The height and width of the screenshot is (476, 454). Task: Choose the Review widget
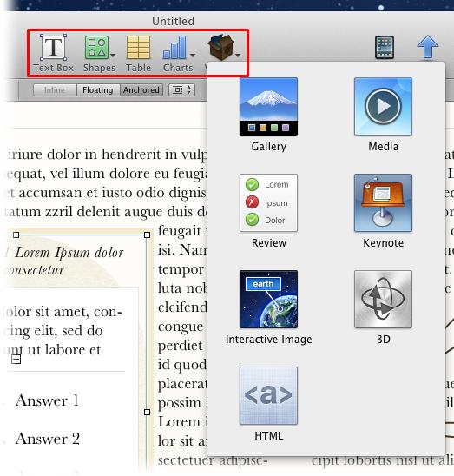pyautogui.click(x=268, y=202)
